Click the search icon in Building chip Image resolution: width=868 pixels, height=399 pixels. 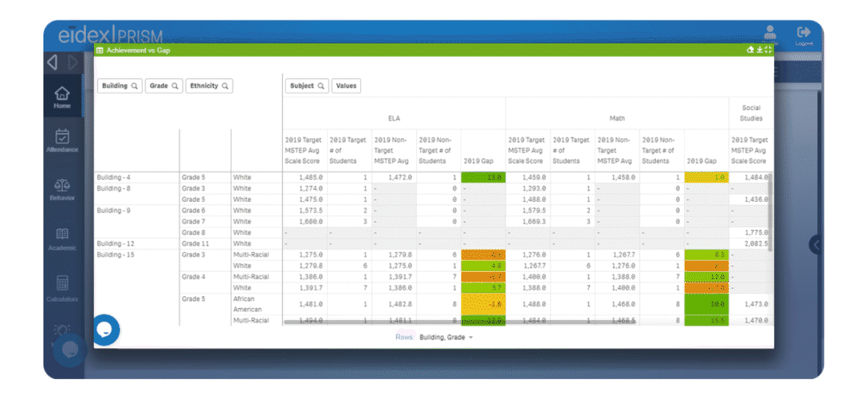tap(134, 86)
